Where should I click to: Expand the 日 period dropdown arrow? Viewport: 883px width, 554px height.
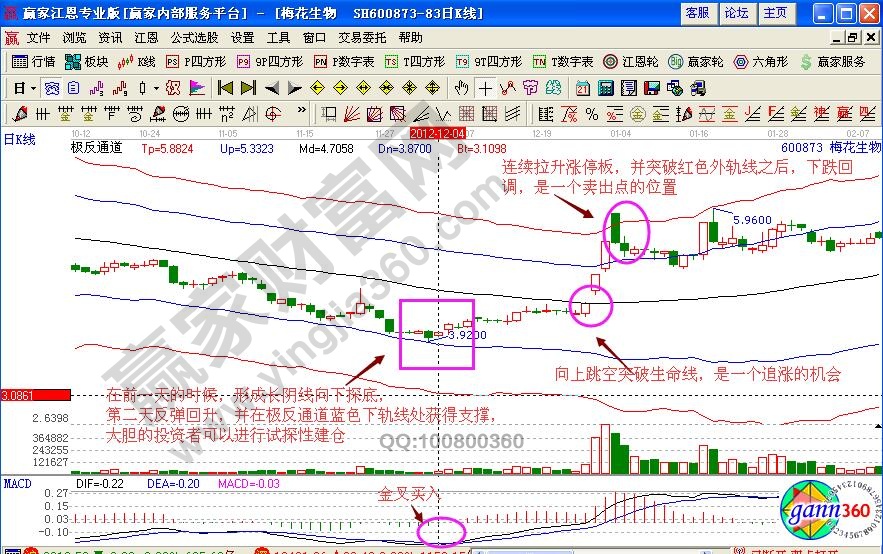click(33, 88)
